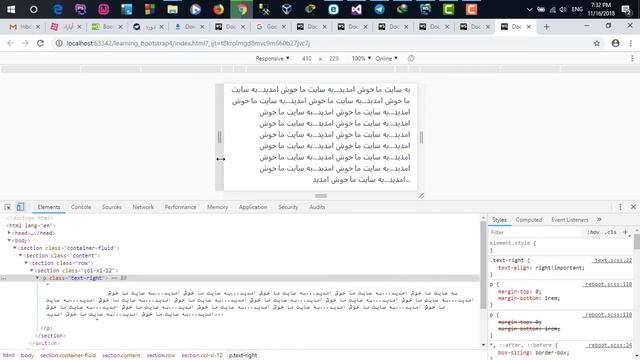Open the device toolbar three-dot menu
This screenshot has height=360, width=640.
[632, 58]
